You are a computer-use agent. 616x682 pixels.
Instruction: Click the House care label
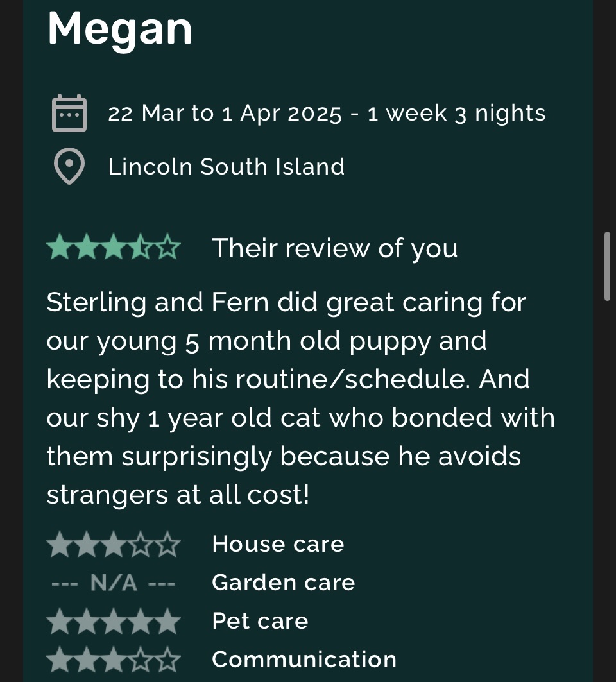coord(278,544)
